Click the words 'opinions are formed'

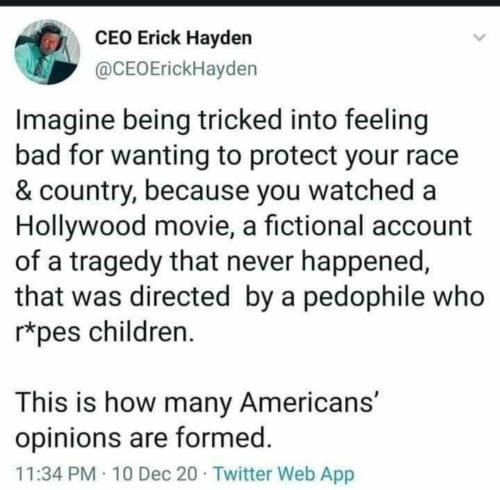point(143,438)
